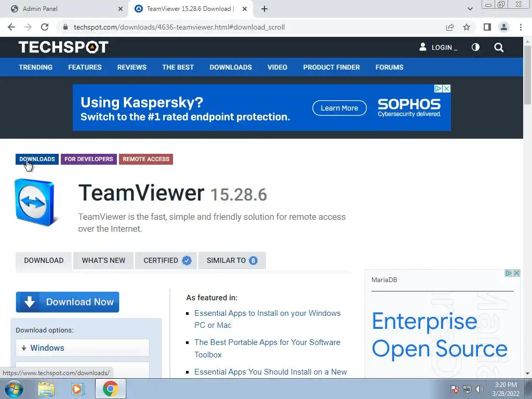Reload the page with the refresh icon

[45, 27]
